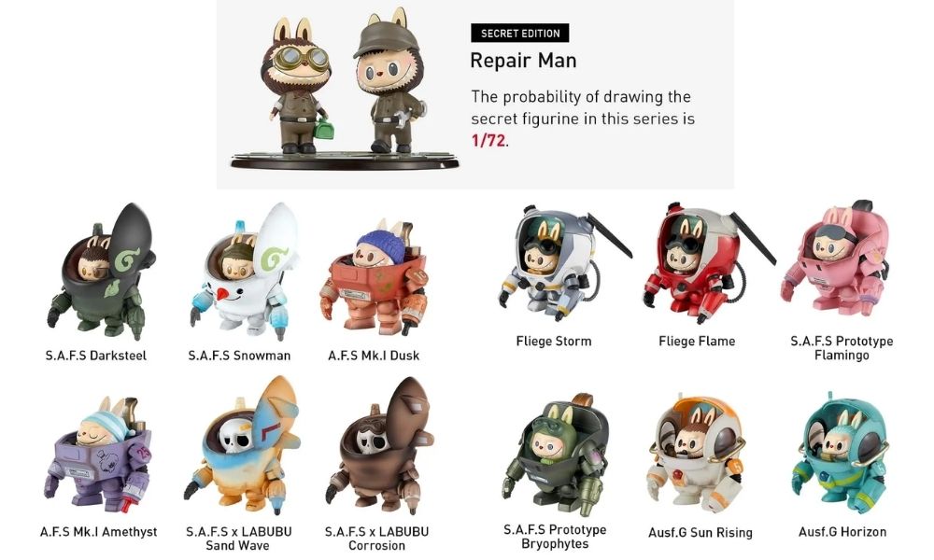
Task: Select the Ausf.G Sun Rising figurine
Action: click(x=696, y=454)
